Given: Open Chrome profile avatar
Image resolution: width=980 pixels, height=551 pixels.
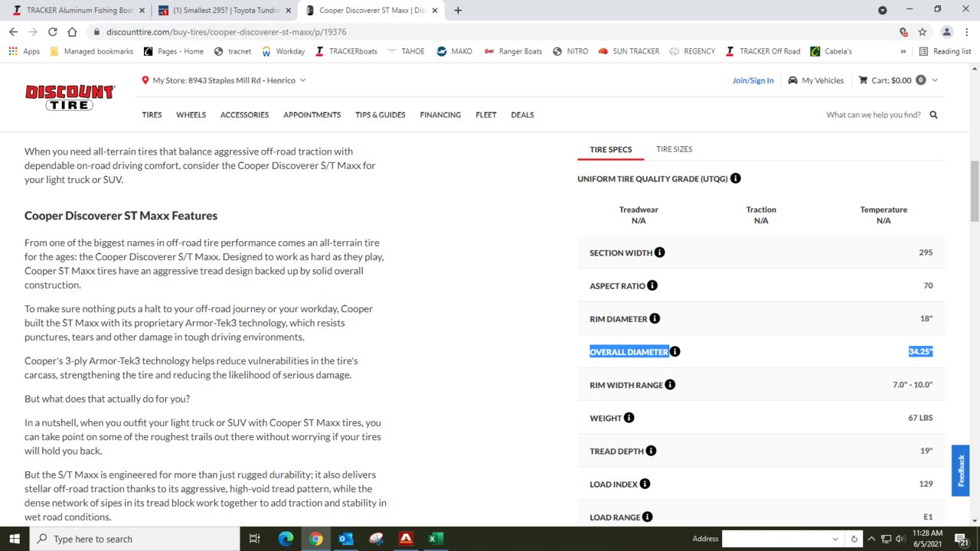Looking at the screenshot, I should [947, 32].
